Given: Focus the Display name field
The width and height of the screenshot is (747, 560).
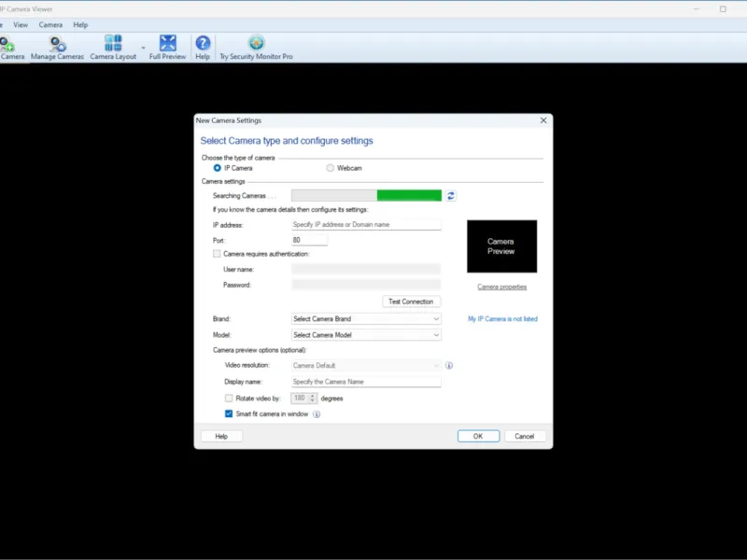Looking at the screenshot, I should point(366,382).
